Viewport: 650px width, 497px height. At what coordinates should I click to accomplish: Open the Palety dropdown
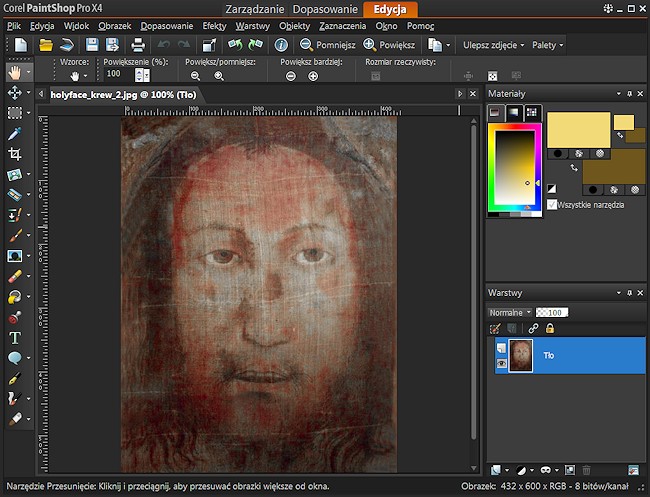[548, 45]
